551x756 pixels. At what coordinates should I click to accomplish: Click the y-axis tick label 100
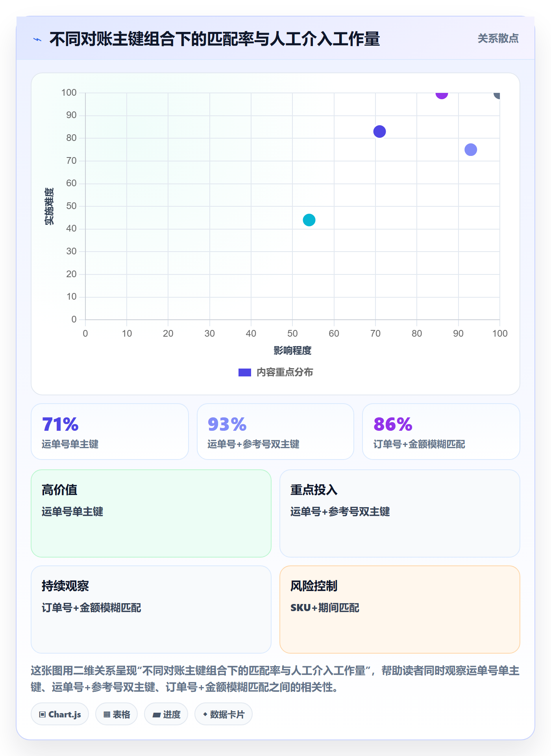69,93
